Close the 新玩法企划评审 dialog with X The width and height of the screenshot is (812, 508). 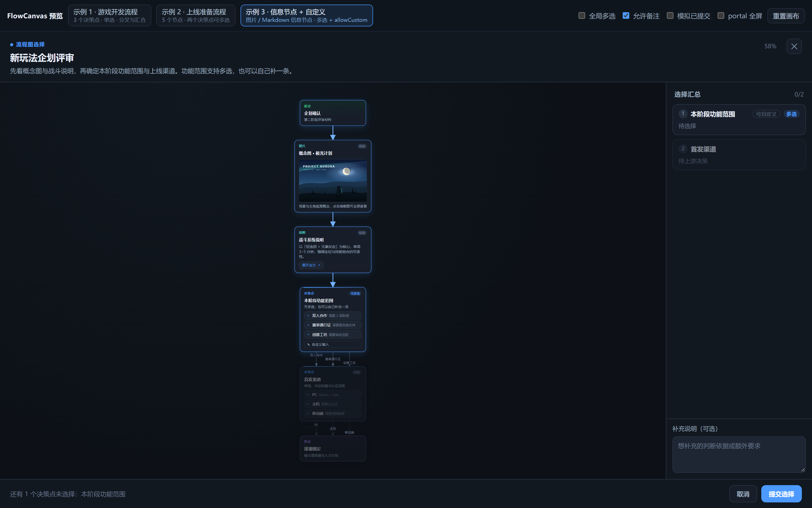click(x=794, y=46)
